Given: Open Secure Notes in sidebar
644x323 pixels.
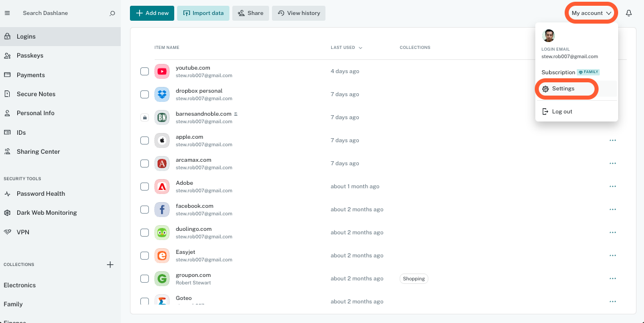Looking at the screenshot, I should 60,94.
